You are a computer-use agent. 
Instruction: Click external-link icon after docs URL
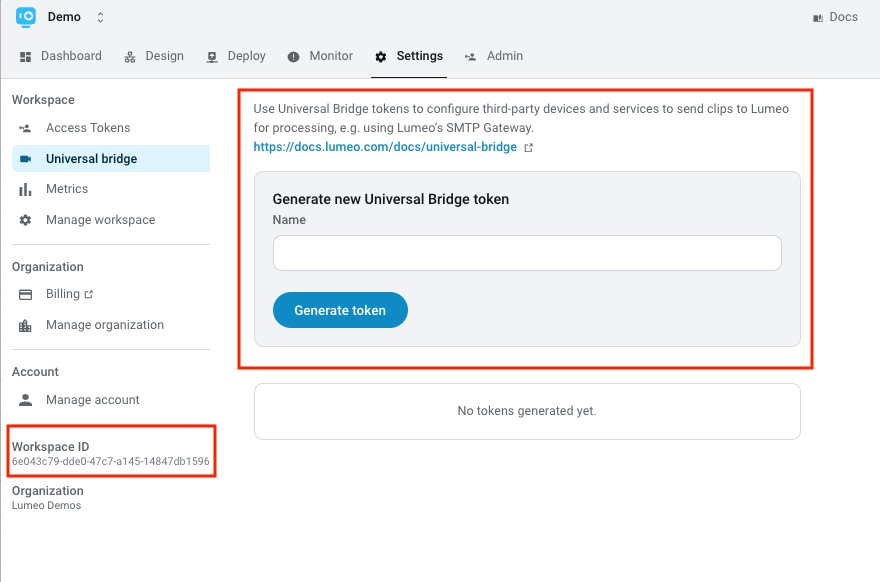pyautogui.click(x=528, y=148)
